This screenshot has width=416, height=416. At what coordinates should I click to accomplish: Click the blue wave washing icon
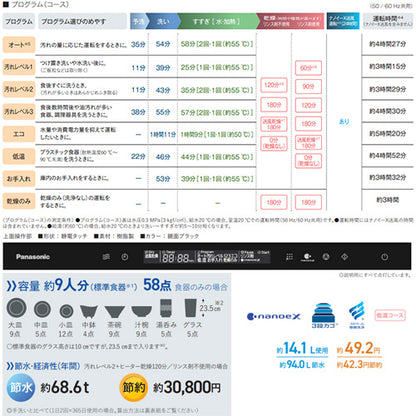357,315
